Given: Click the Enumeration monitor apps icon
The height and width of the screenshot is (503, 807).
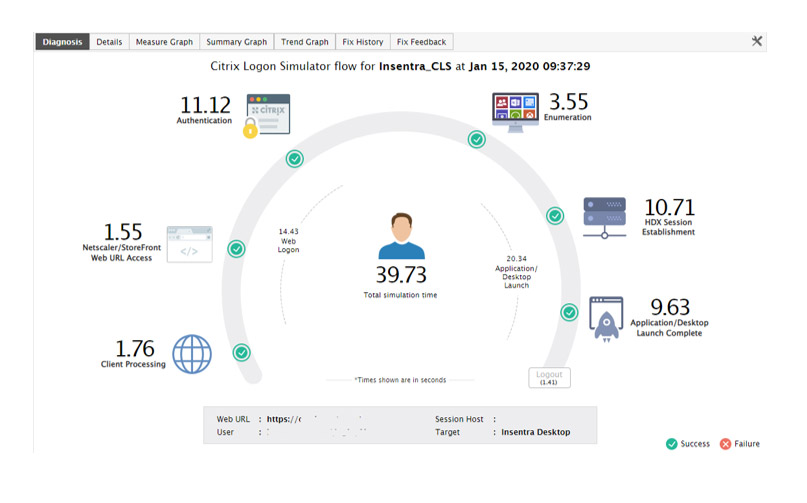Looking at the screenshot, I should pyautogui.click(x=515, y=112).
